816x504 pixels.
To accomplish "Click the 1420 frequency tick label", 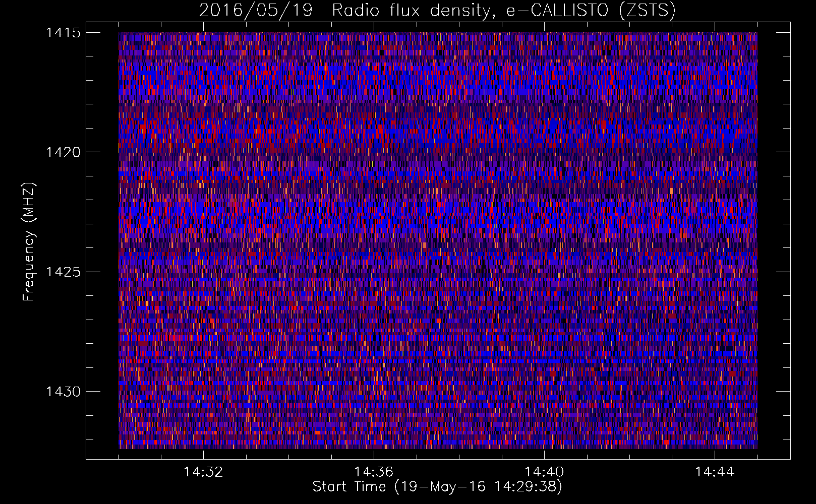I will click(63, 152).
